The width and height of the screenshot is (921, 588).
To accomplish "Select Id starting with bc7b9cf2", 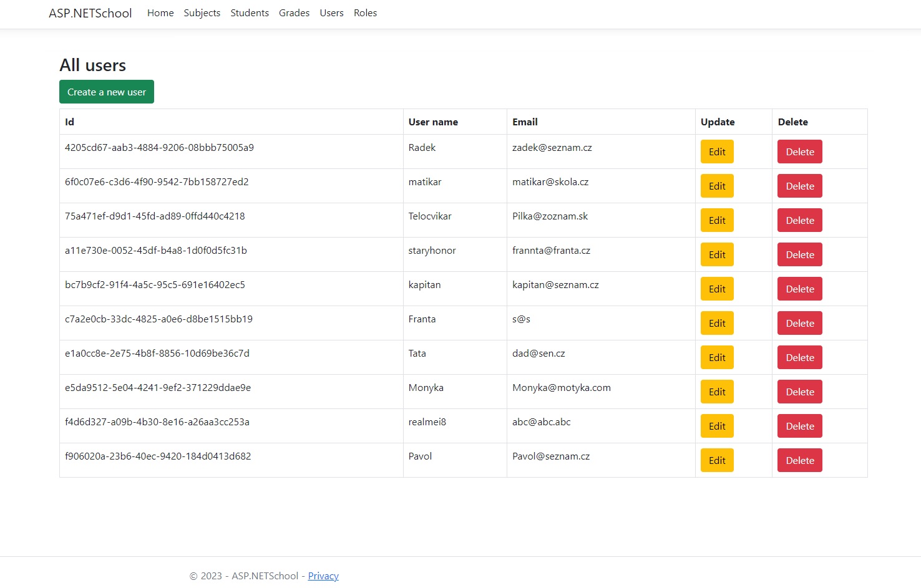I will 155,285.
